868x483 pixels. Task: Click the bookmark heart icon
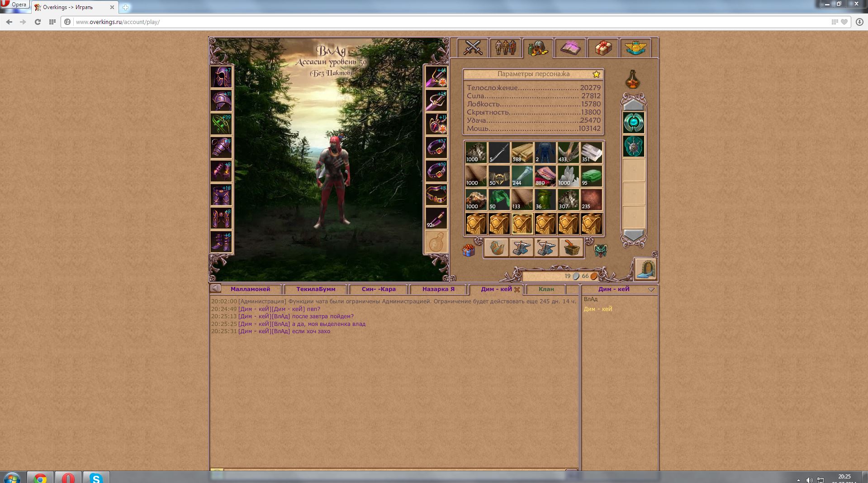point(844,22)
